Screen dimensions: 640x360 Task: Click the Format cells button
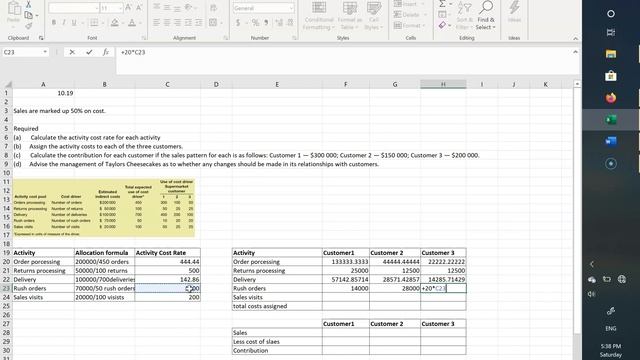point(410,25)
